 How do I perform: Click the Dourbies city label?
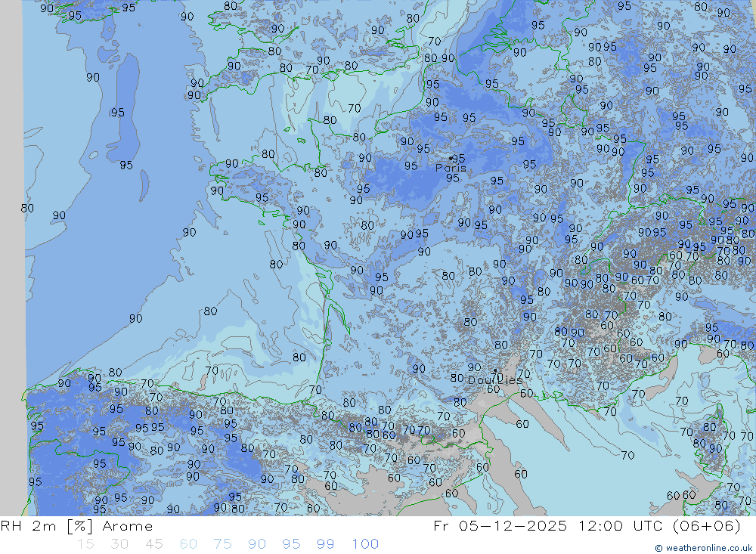tap(494, 380)
